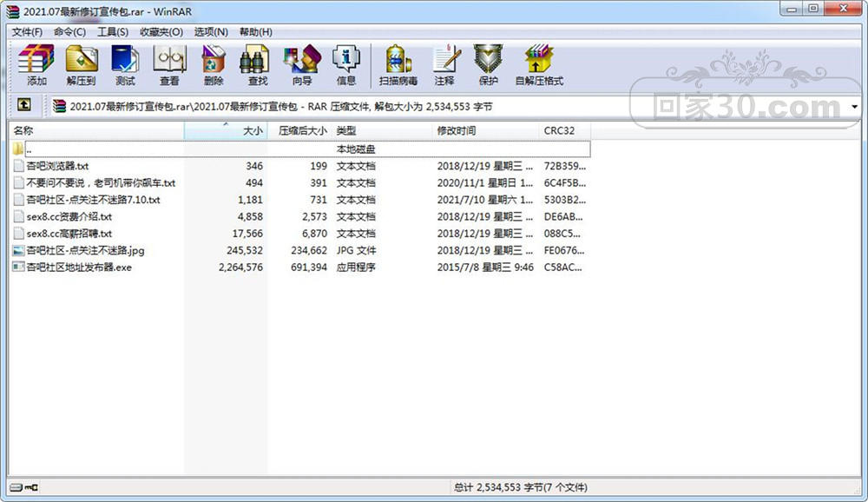Select file sex8.cc高薪招聘.txt
Screen dimensions: 868x502
[x=69, y=234]
